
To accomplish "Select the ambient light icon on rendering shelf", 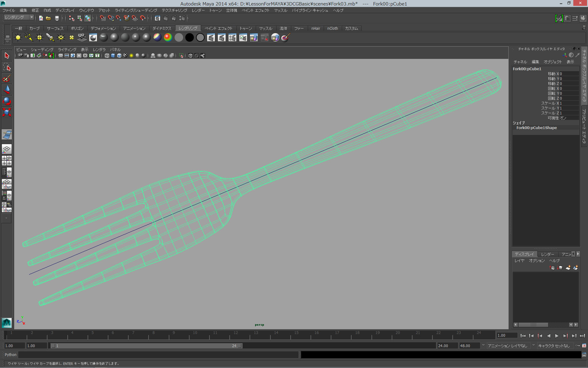I will (18, 37).
